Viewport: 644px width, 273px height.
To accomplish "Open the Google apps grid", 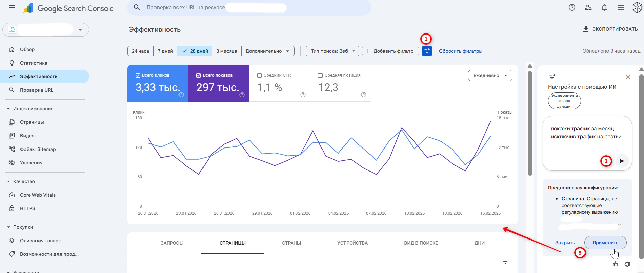I will coord(621,7).
